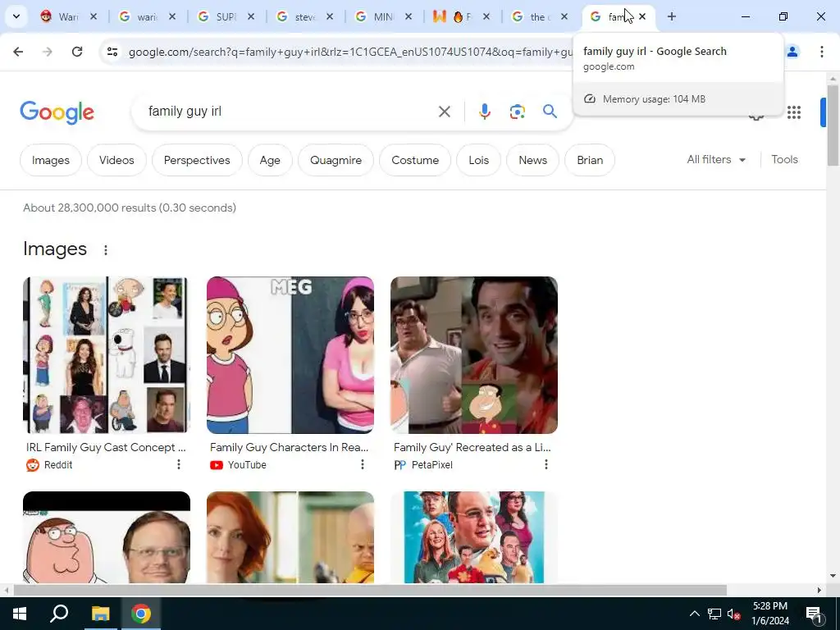Viewport: 840px width, 630px height.
Task: Submit search with magnifier icon
Action: [550, 112]
